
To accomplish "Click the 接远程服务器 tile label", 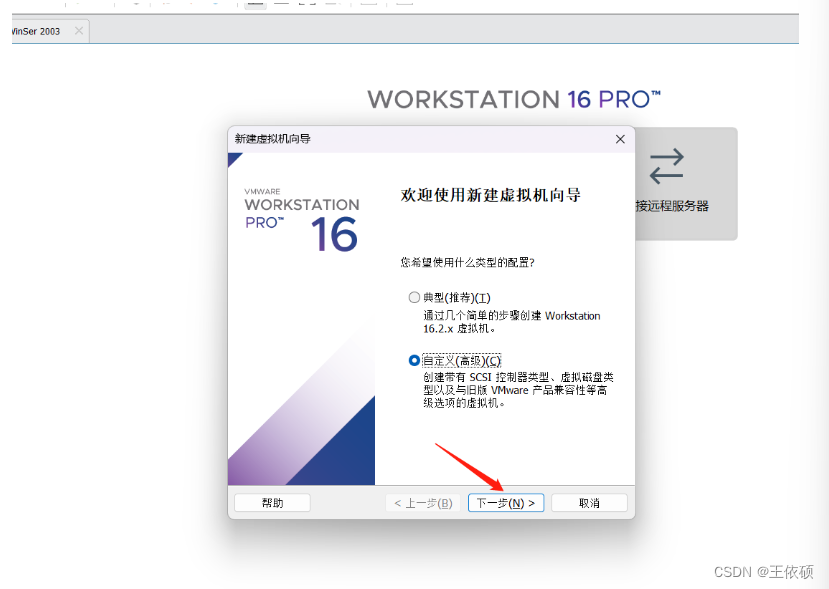I will [672, 206].
